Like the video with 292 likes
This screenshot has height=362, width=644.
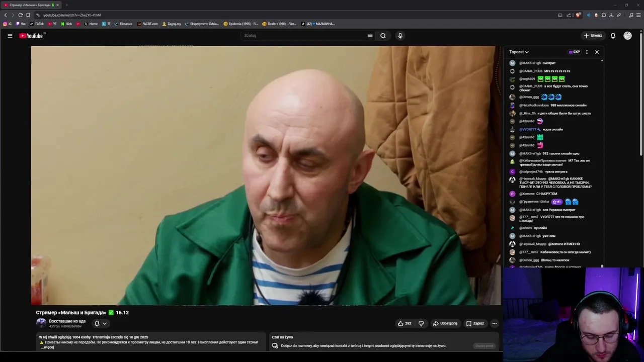tap(405, 323)
